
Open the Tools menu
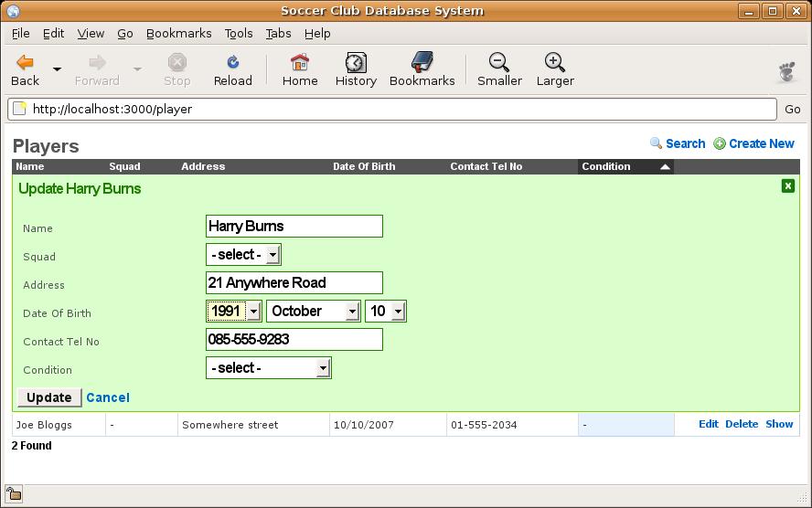coord(238,33)
